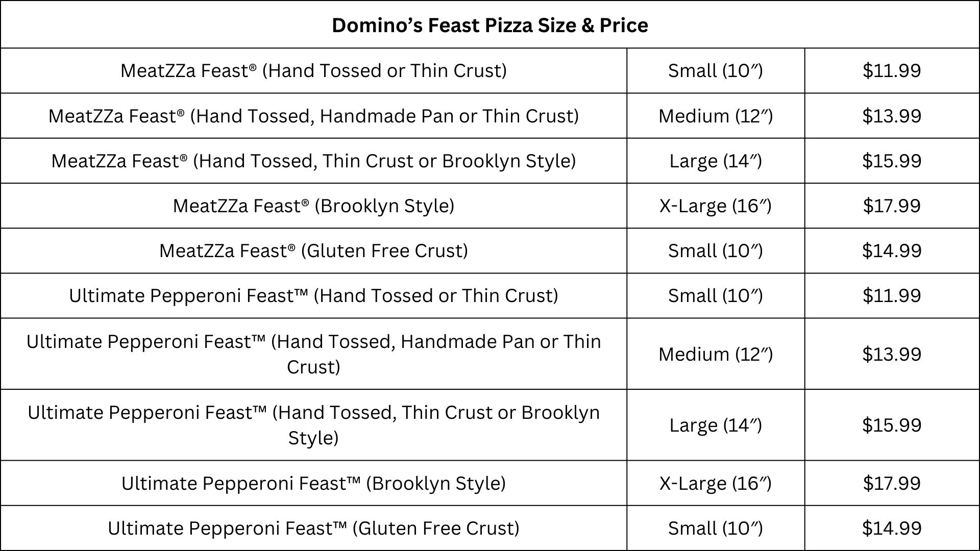Click the $17.99 price for Ultimate Pepperoni X-Large
Image resolution: width=980 pixels, height=551 pixels.
(892, 483)
